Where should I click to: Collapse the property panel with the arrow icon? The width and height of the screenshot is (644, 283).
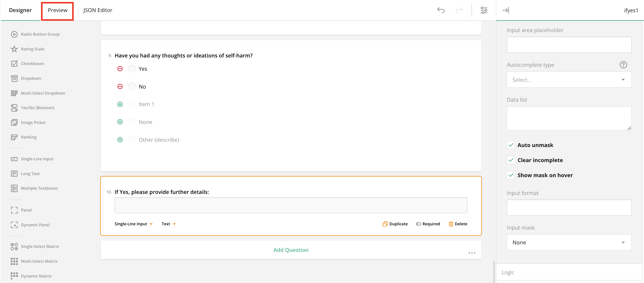[505, 10]
